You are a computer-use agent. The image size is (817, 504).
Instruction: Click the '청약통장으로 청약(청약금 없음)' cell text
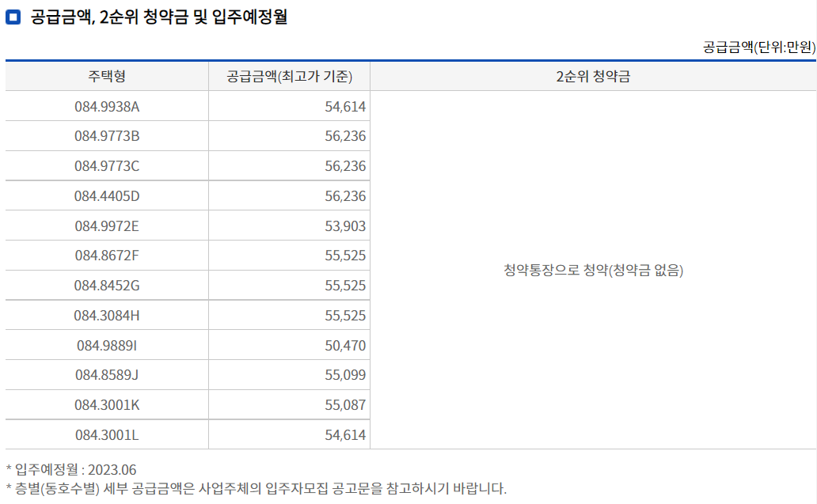tap(593, 271)
